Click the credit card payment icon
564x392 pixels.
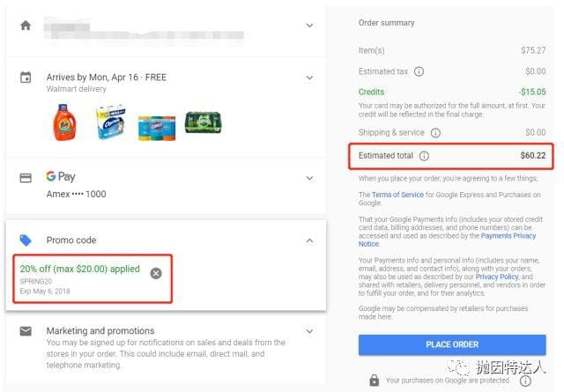coord(26,177)
